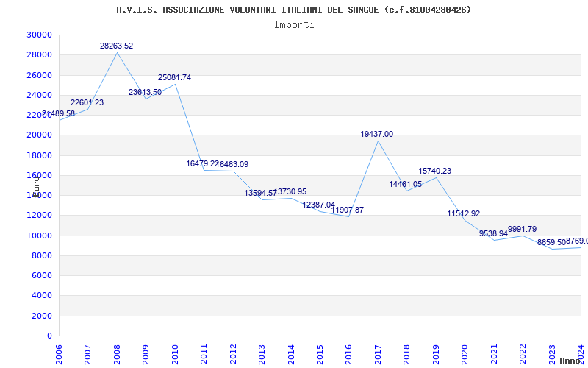Image resolution: width=588 pixels, height=368 pixels.
Task: Select data label 23613.50
Action: click(x=145, y=93)
